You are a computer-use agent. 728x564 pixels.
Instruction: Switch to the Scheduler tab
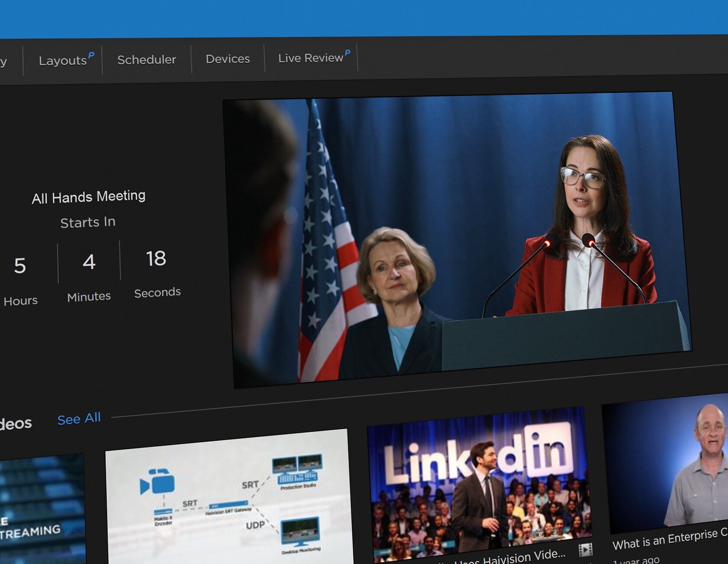147,59
